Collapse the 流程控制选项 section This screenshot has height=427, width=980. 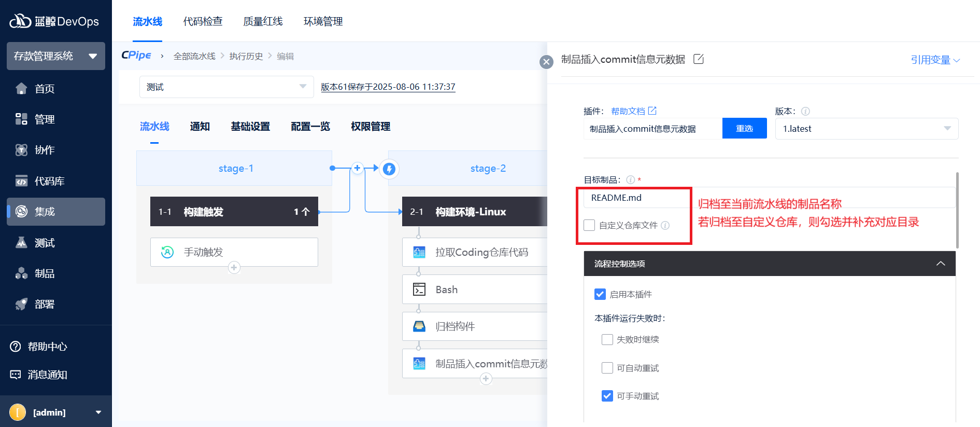point(941,264)
